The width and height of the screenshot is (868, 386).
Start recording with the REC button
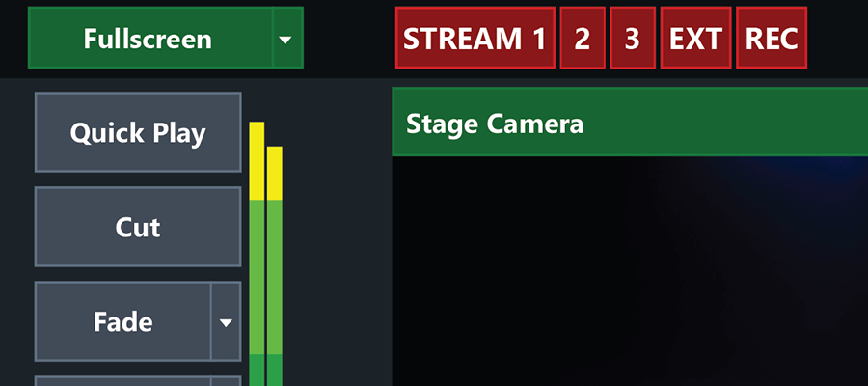771,39
